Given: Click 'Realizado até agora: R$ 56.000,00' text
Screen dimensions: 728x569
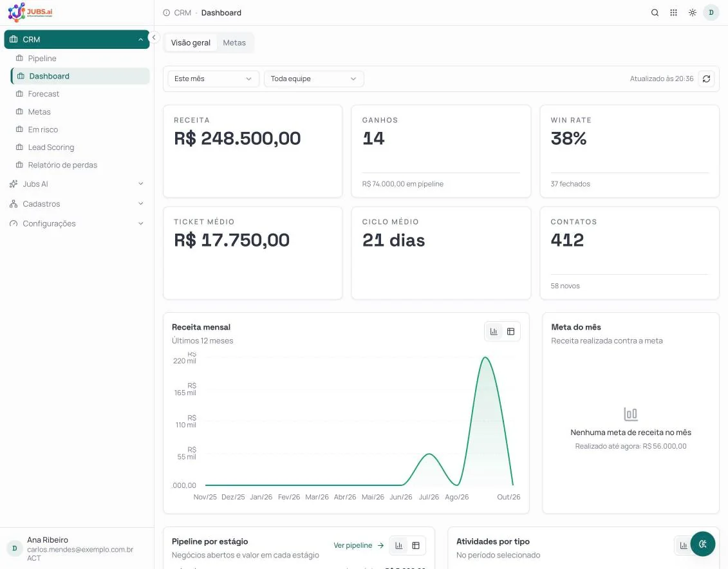Looking at the screenshot, I should point(631,446).
